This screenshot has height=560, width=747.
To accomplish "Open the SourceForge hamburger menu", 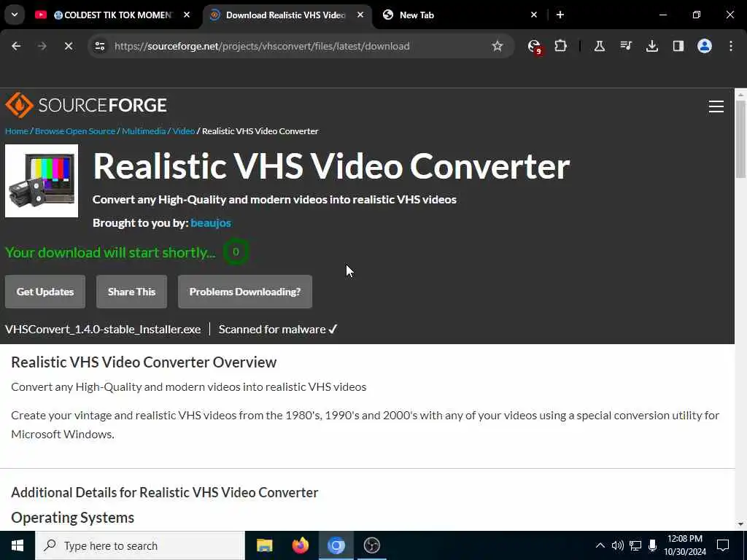I will click(716, 106).
